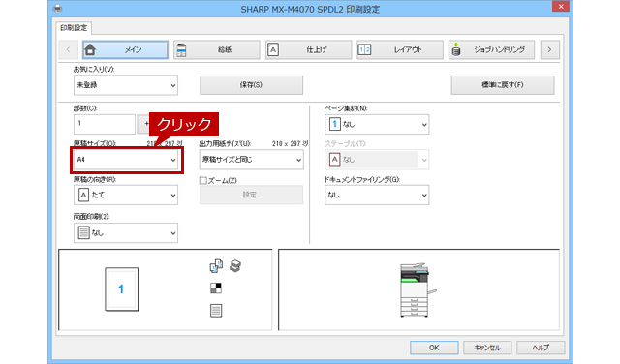Click the database icon on ジョブハンドリング tab
This screenshot has width=620, height=364.
click(x=456, y=49)
